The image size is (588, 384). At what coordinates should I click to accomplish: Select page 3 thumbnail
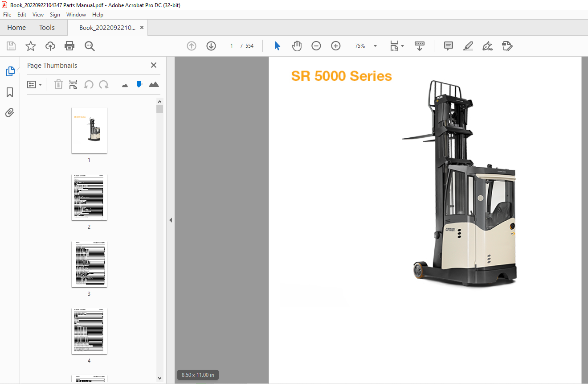(89, 264)
